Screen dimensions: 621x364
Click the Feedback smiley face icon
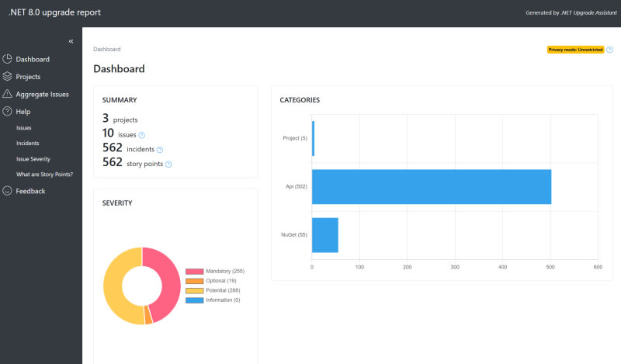8,191
